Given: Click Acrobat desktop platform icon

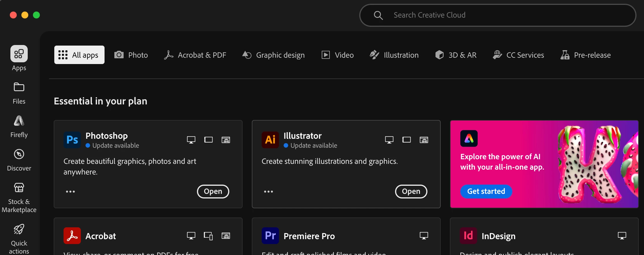Looking at the screenshot, I should click(x=191, y=236).
